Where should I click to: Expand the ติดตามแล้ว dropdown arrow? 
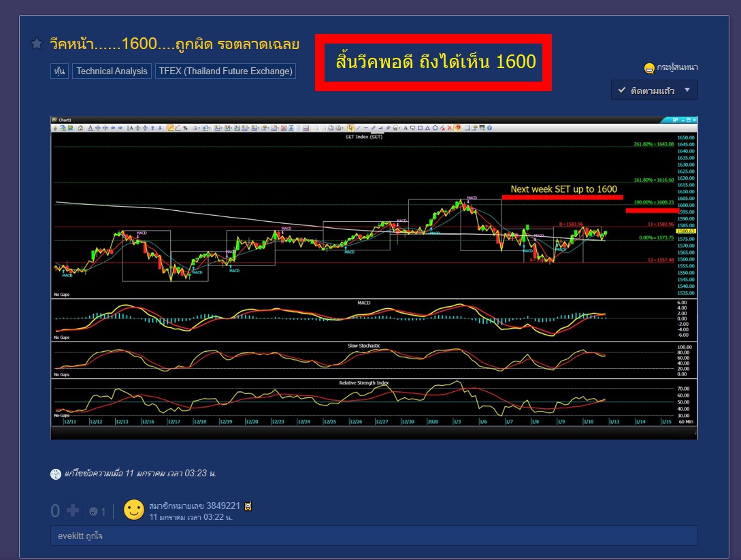(688, 90)
